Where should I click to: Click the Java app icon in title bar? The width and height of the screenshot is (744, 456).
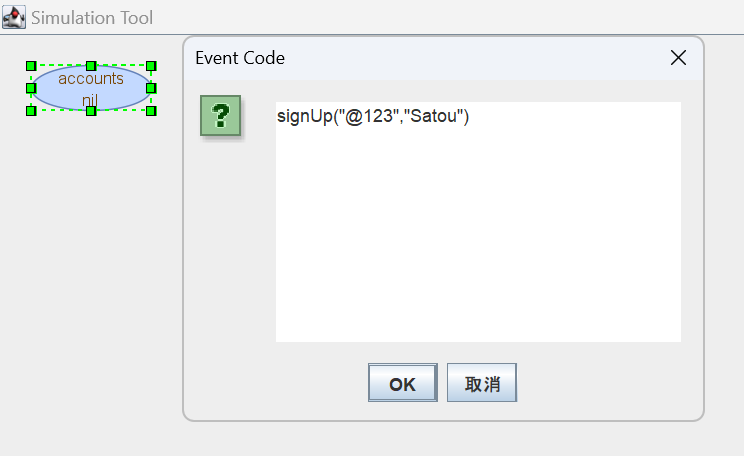tap(14, 18)
